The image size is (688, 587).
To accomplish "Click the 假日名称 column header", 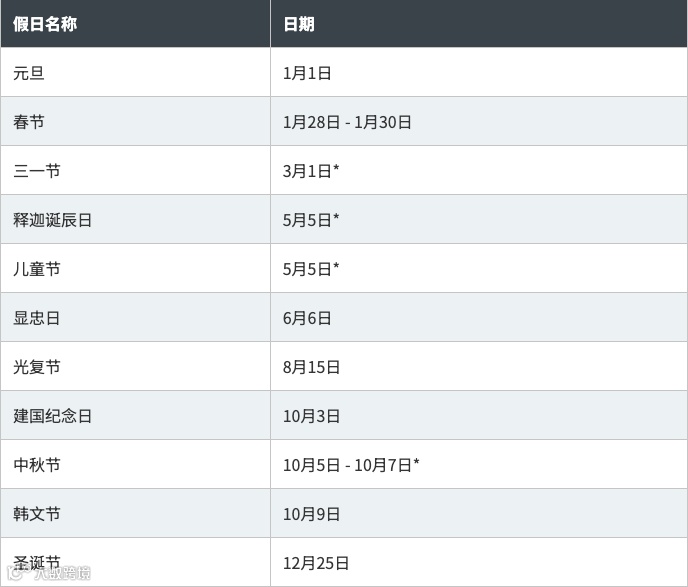I will click(45, 24).
